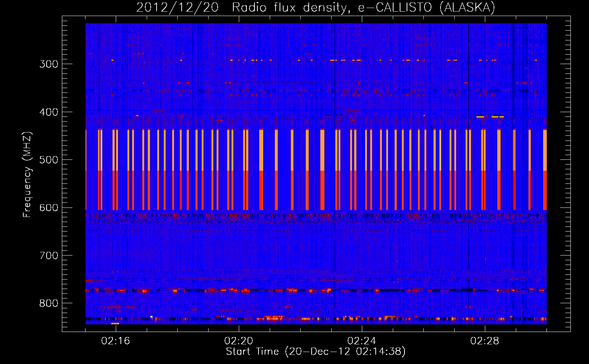The width and height of the screenshot is (589, 364).
Task: Select the 300 frequency tick label
Action: (49, 64)
